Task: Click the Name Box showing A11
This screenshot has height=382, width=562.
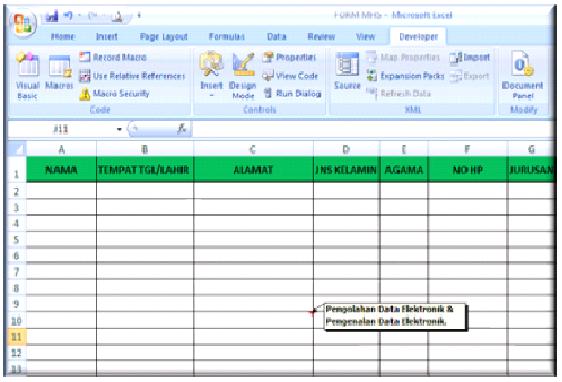Action: pos(61,129)
